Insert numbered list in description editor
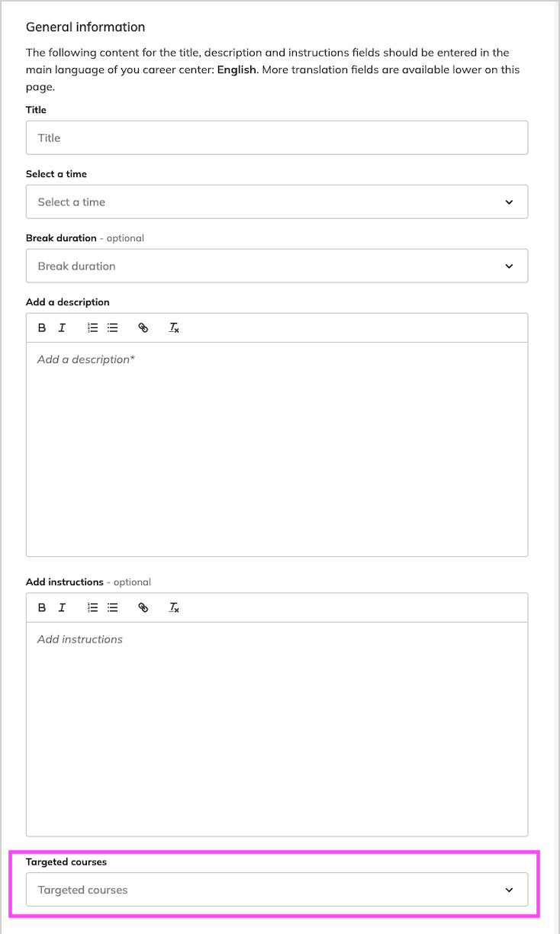 pos(92,328)
